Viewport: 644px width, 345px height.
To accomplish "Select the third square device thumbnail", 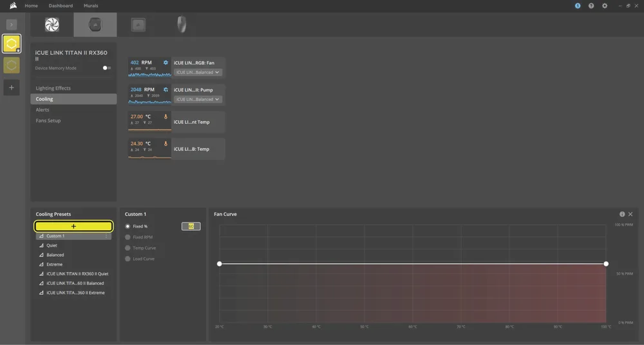I will click(138, 25).
